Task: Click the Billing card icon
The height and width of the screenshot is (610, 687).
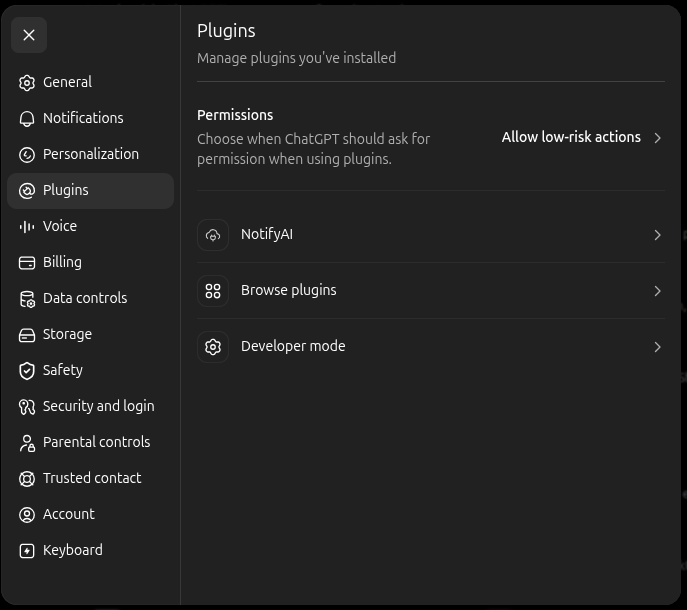Action: click(27, 262)
